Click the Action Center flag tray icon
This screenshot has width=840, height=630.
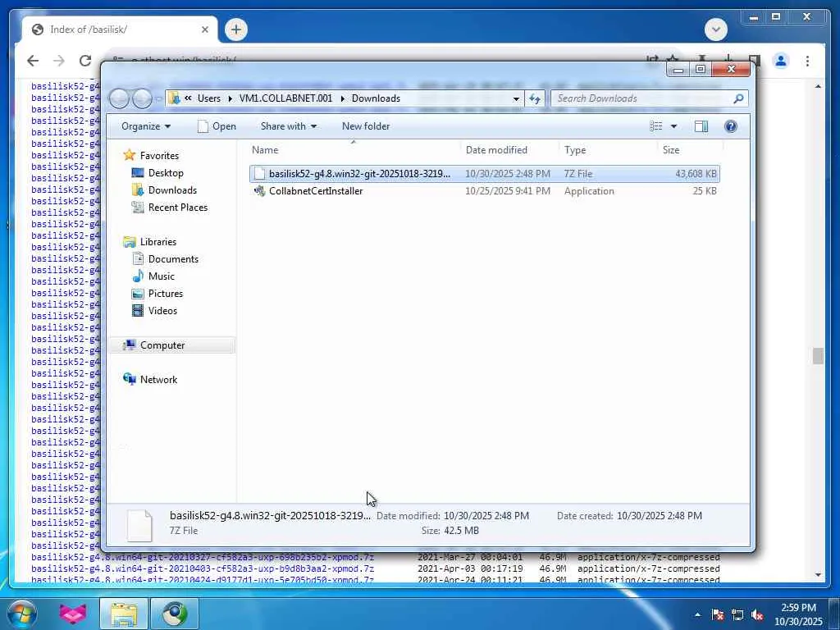pos(717,614)
